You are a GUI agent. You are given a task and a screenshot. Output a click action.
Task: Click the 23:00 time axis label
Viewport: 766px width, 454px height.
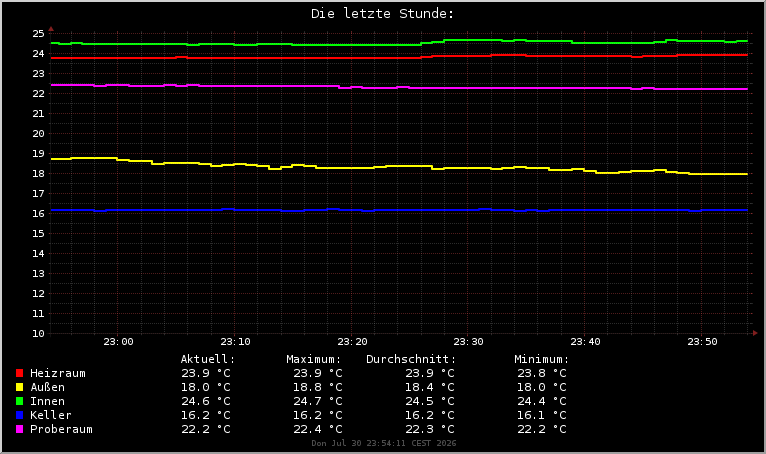tap(118, 342)
